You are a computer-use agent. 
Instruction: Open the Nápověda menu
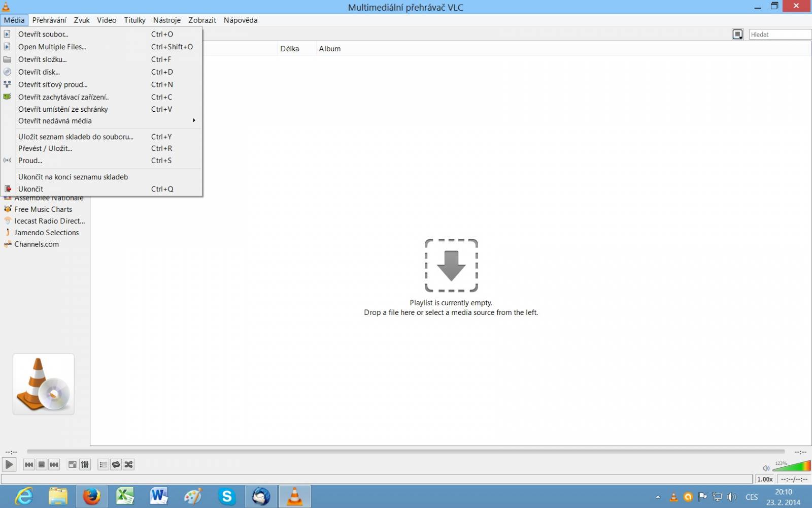(241, 20)
